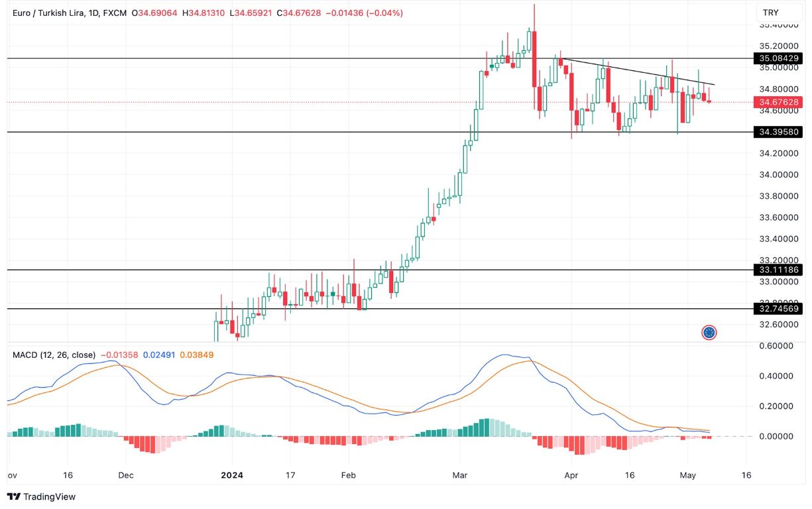Click the 32.74569 price level label
Screen dimensions: 812x509
pos(780,309)
